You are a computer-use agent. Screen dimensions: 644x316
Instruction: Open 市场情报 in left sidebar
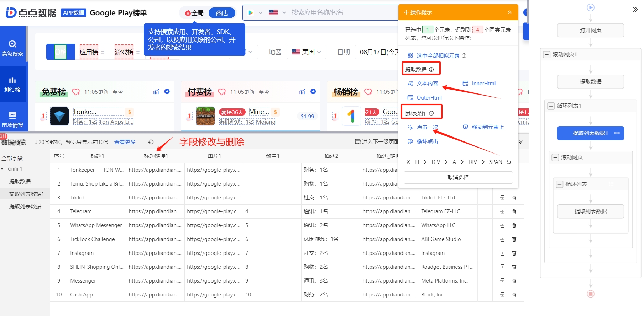pyautogui.click(x=12, y=120)
